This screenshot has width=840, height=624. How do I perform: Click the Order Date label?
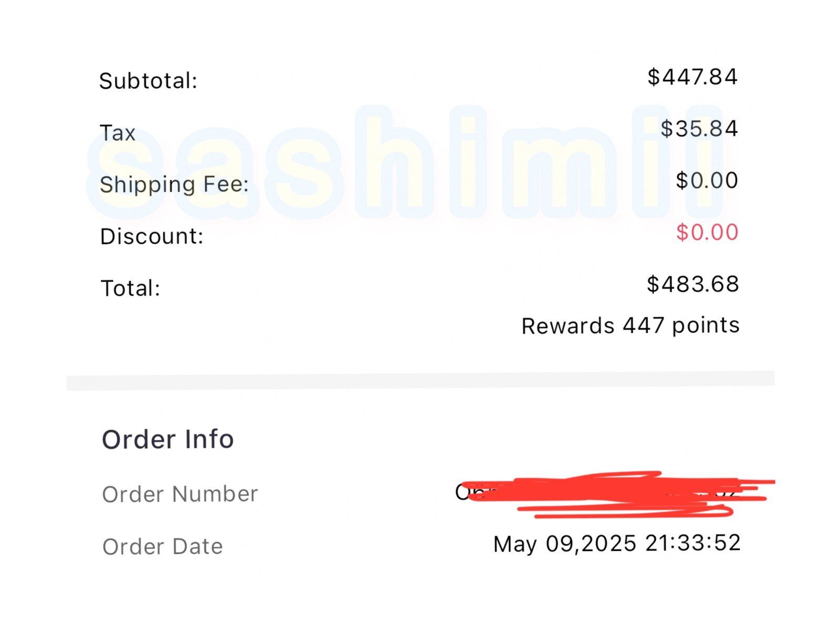click(163, 546)
